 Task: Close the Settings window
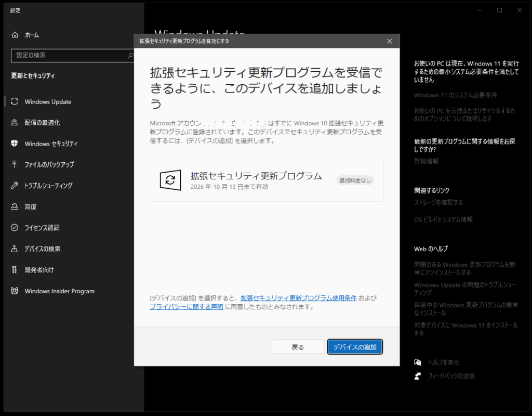click(x=520, y=10)
